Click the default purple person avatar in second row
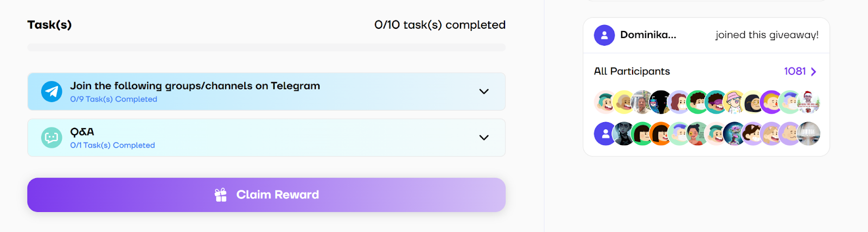The image size is (868, 232). (605, 134)
